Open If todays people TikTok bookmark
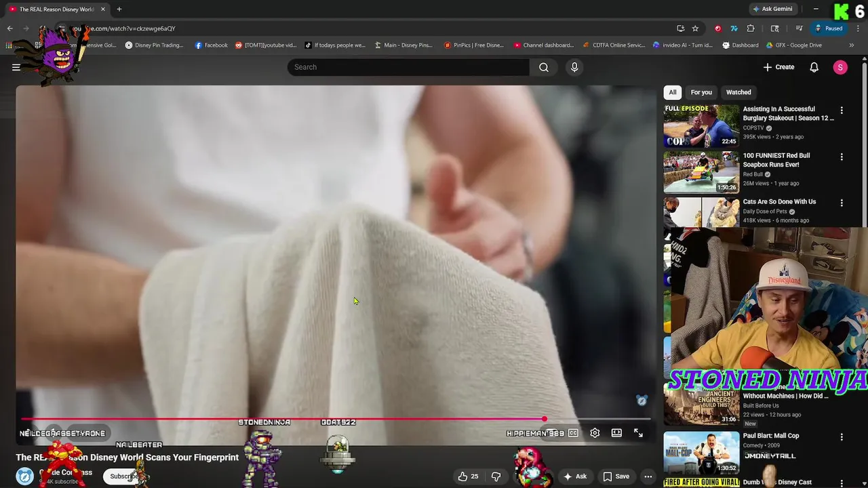 coord(335,45)
